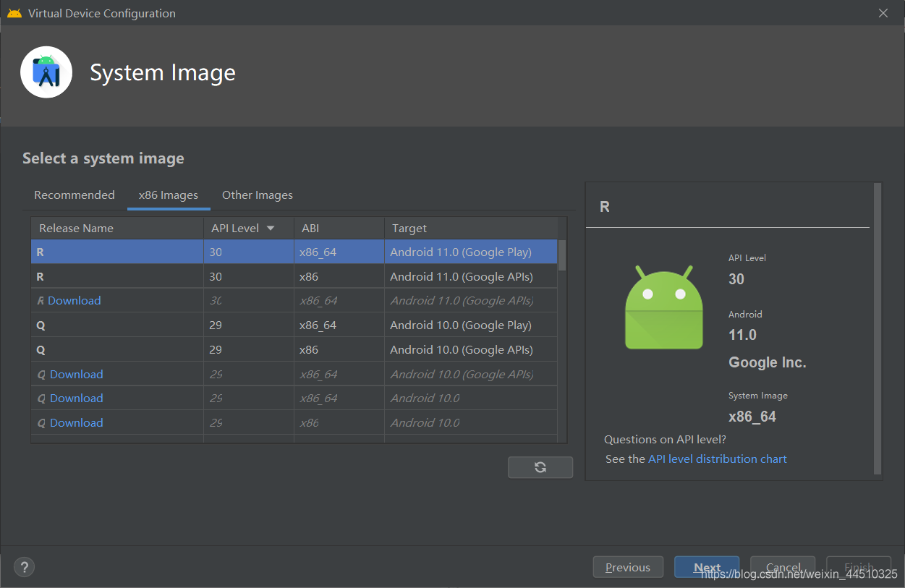Click x86 ABI cell in the R Google APIs row

coord(309,277)
